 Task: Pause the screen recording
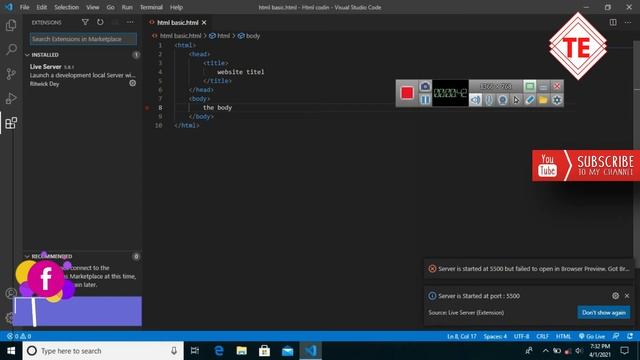(425, 100)
